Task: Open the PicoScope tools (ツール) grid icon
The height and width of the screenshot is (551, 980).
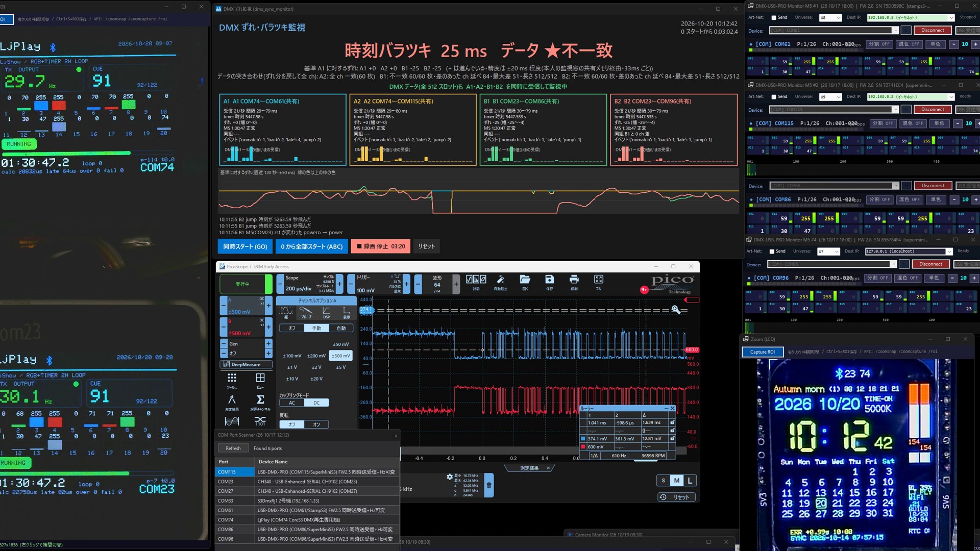Action: point(232,381)
